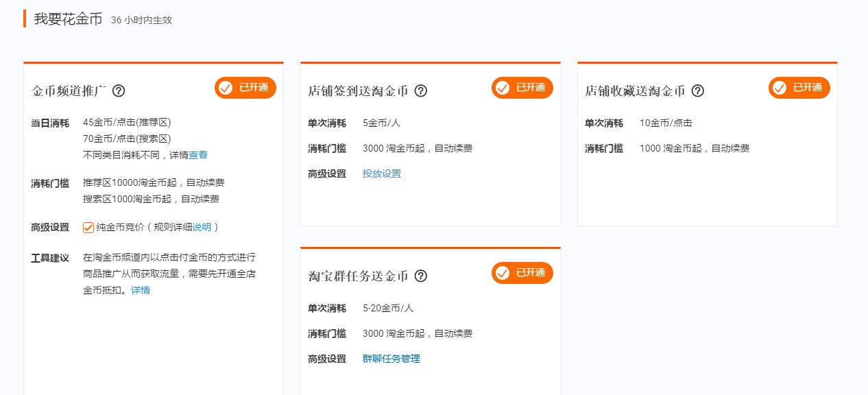Uncheck the 纯金币竞价 checkbox
The width and height of the screenshot is (868, 395).
[88, 226]
